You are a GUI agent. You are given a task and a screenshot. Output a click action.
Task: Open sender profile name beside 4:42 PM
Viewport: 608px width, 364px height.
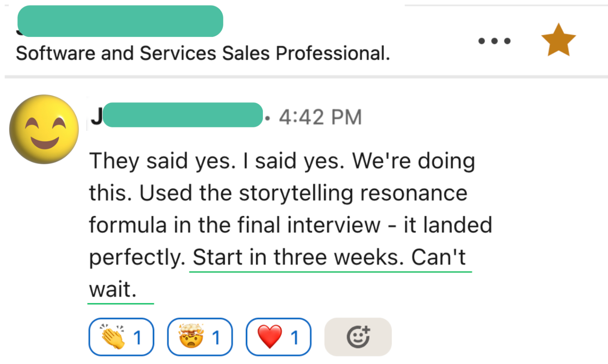click(179, 116)
